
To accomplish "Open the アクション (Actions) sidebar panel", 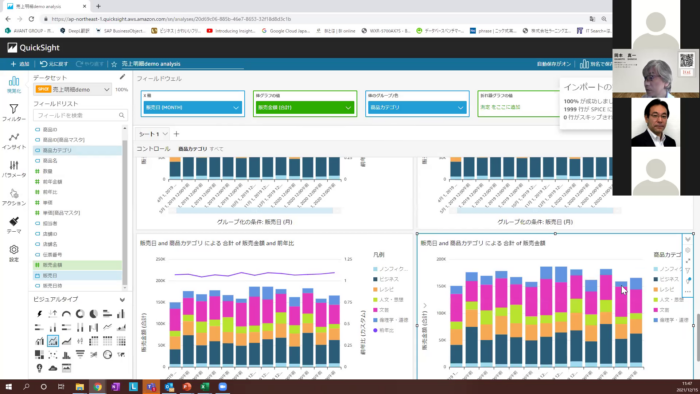I will 14,197.
